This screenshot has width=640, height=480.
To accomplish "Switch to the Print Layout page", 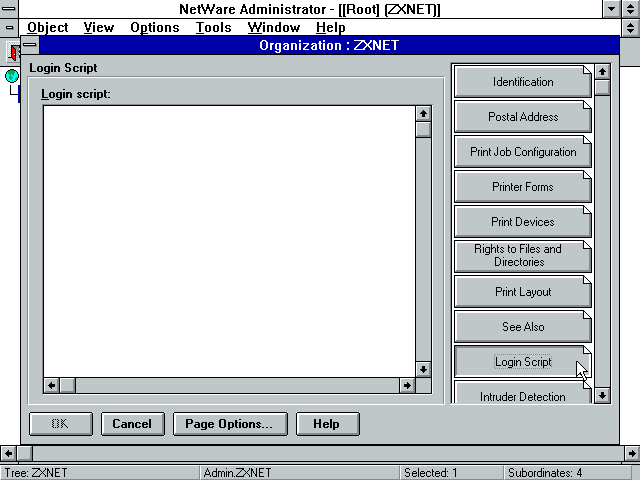I will 522,292.
